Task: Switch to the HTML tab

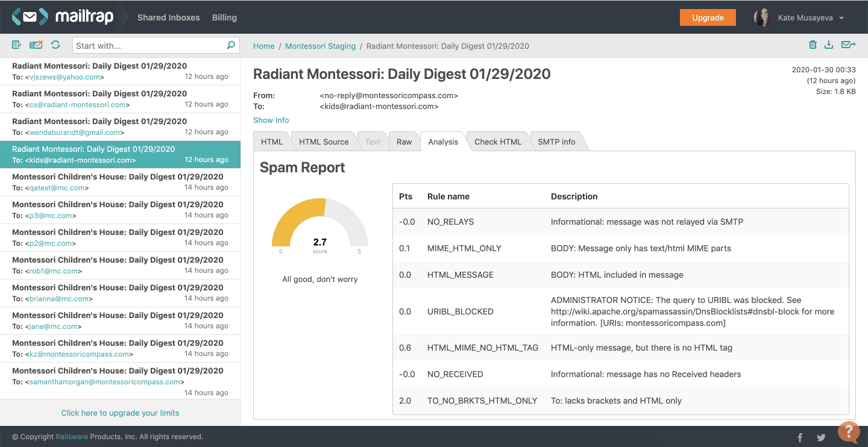Action: [x=272, y=142]
